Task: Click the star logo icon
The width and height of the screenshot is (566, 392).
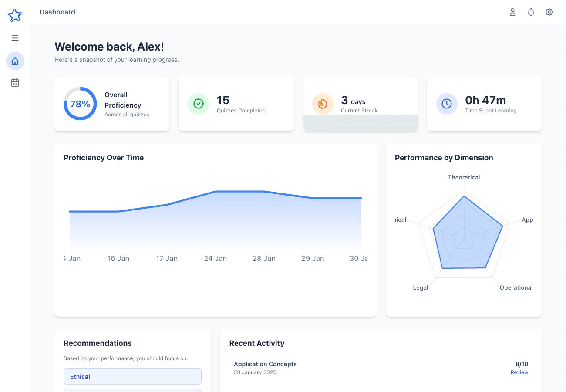Action: pyautogui.click(x=15, y=16)
